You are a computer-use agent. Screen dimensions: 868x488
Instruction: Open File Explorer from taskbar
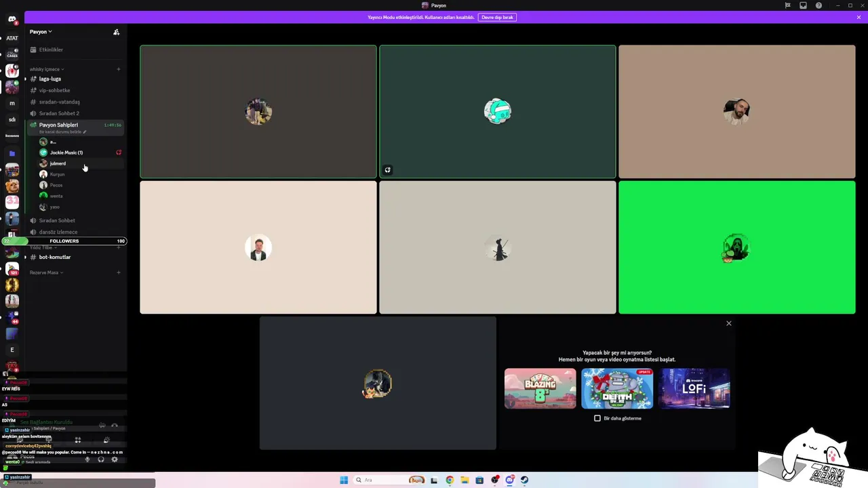click(x=465, y=480)
